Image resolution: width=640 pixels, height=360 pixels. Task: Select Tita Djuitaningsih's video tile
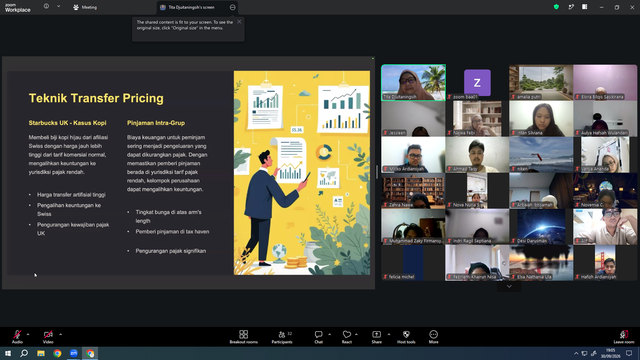tap(413, 82)
